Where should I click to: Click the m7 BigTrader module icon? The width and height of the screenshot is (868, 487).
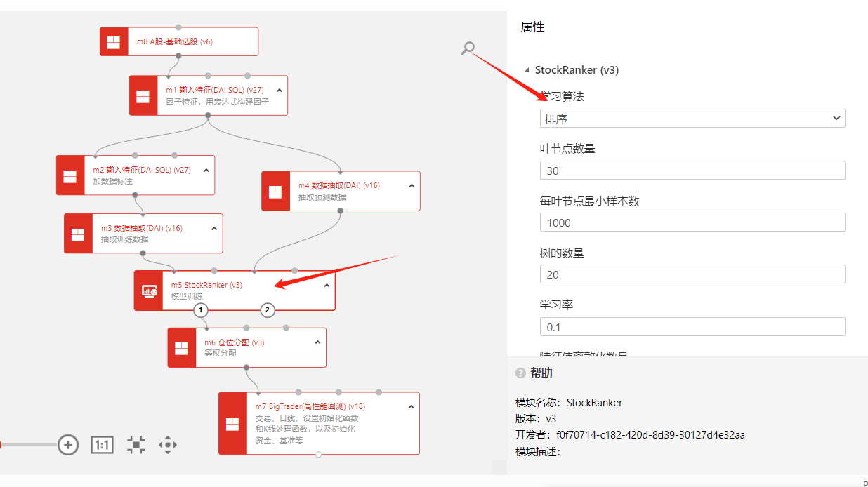(x=232, y=424)
